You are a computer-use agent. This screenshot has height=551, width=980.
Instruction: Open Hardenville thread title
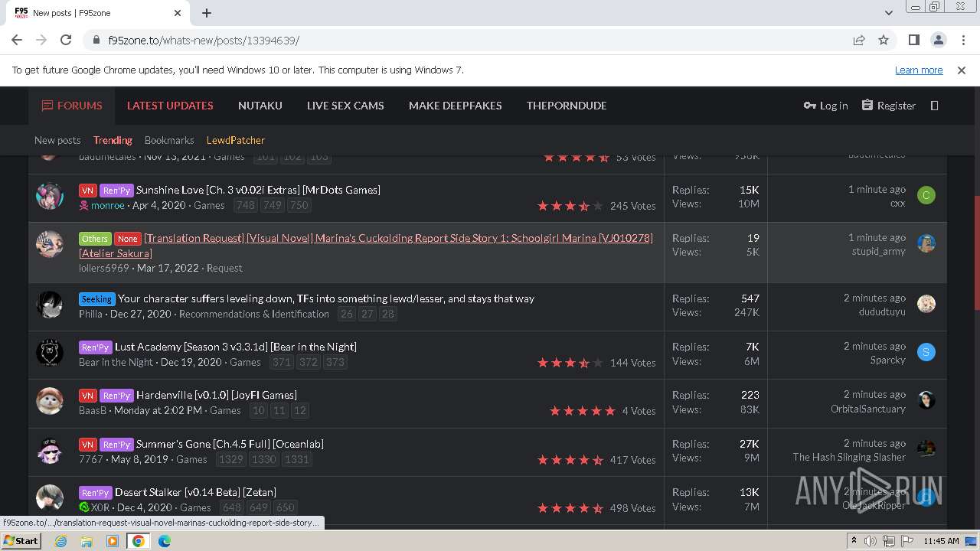tap(217, 395)
